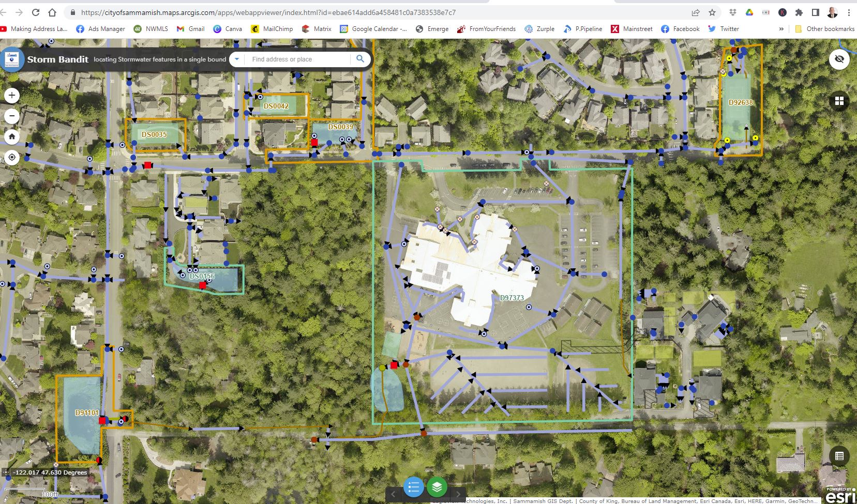Open the Legend widget
The width and height of the screenshot is (857, 504).
[x=413, y=486]
